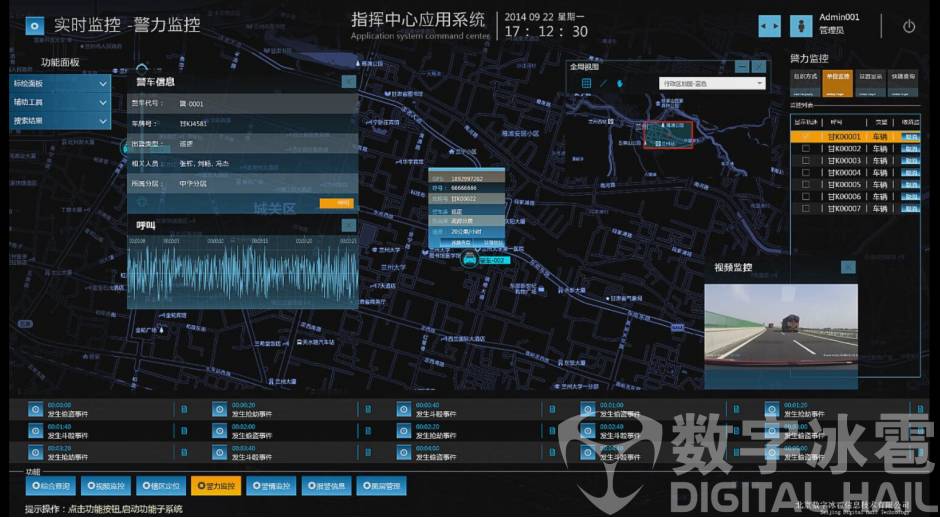Check the box for row 甘K00006
940x518 pixels.
805,197
